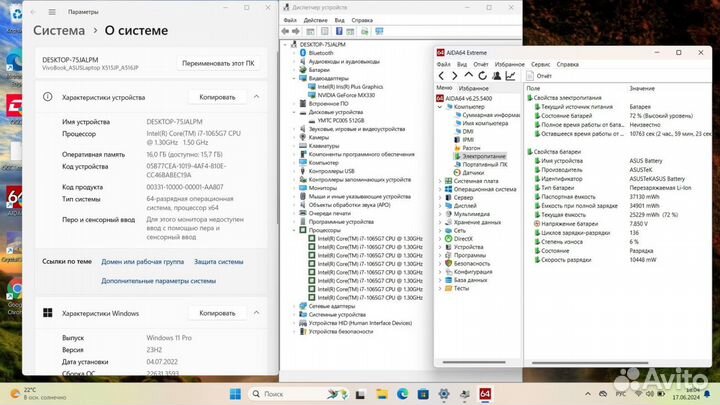Open the hamburger menu in Параметры window
Screen dimensions: 720x405
tap(52, 12)
